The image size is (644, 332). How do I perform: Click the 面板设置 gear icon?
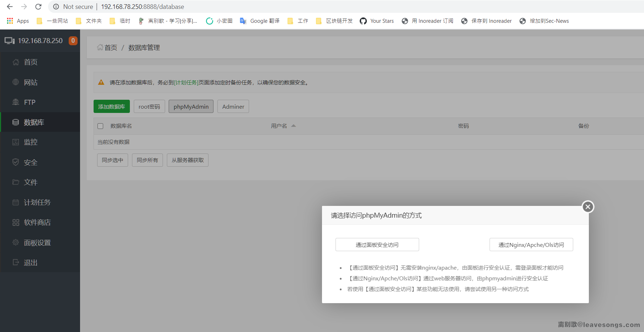(x=16, y=243)
